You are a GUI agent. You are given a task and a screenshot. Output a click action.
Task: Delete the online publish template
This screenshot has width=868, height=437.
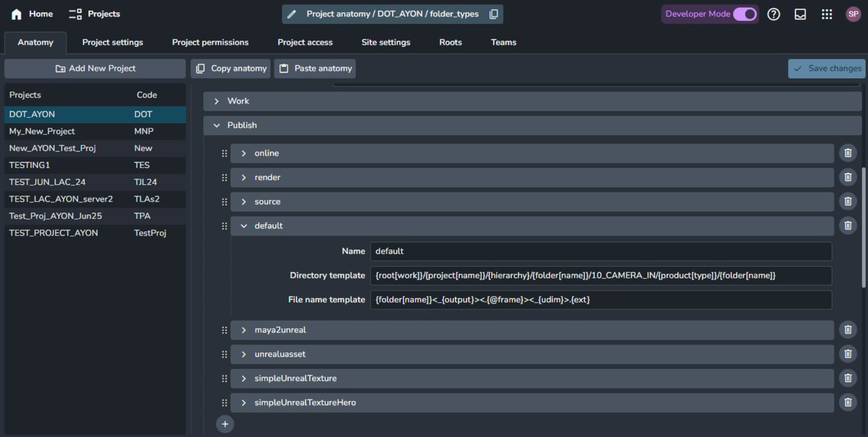pyautogui.click(x=848, y=153)
